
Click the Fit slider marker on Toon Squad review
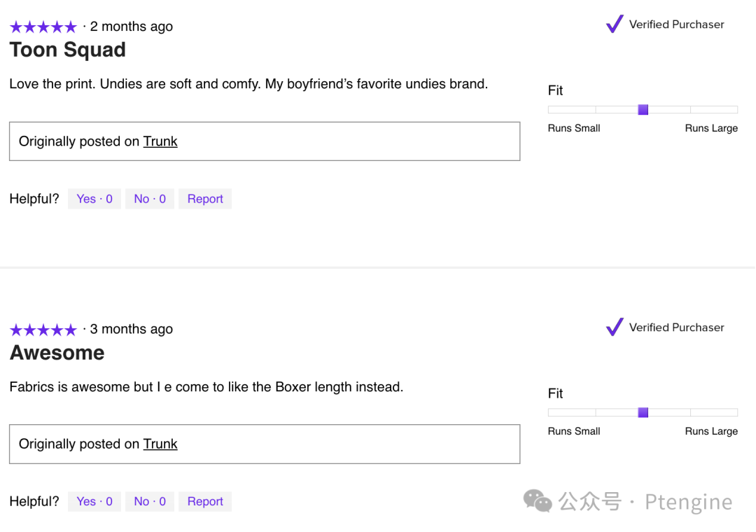point(643,110)
